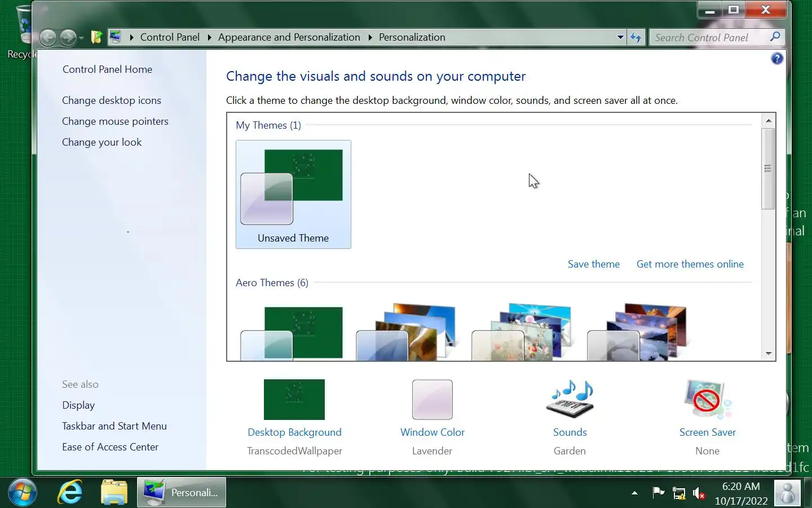Show hidden tray icons arrow
Screen dimensions: 812x508
(634, 493)
